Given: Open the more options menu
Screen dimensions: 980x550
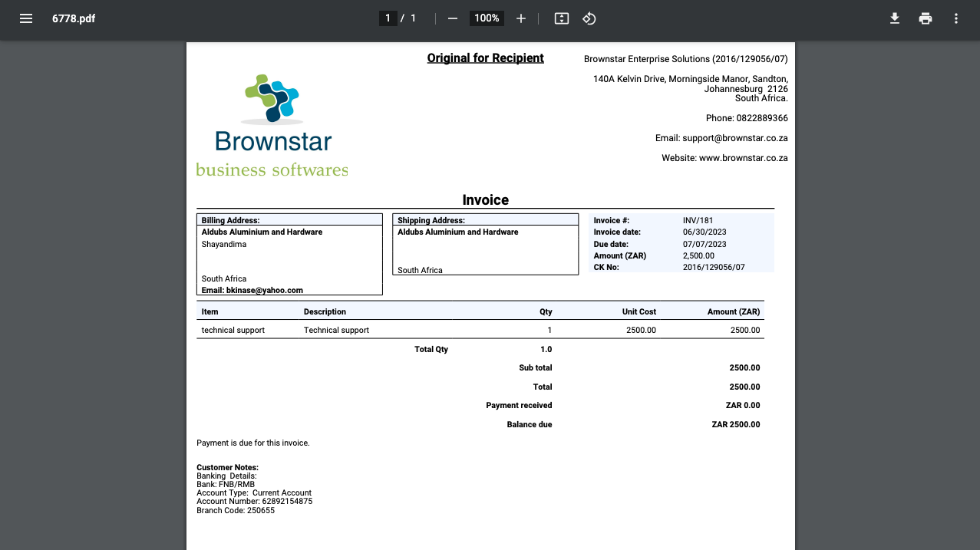Looking at the screenshot, I should click(x=955, y=18).
